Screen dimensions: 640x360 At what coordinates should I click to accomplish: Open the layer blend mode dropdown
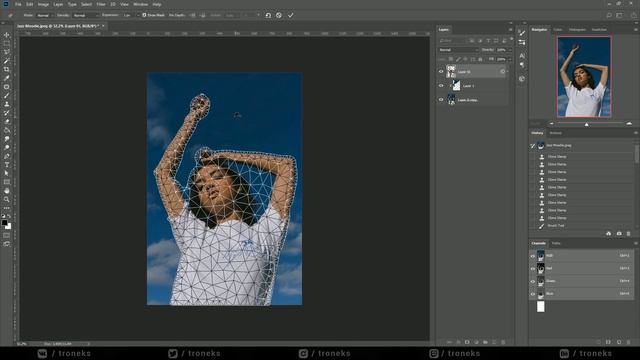click(458, 50)
